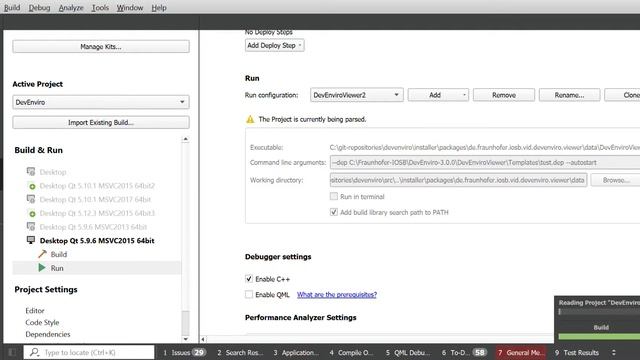This screenshot has width=640, height=360.
Task: Click the Build hammer icon
Action: [x=42, y=254]
